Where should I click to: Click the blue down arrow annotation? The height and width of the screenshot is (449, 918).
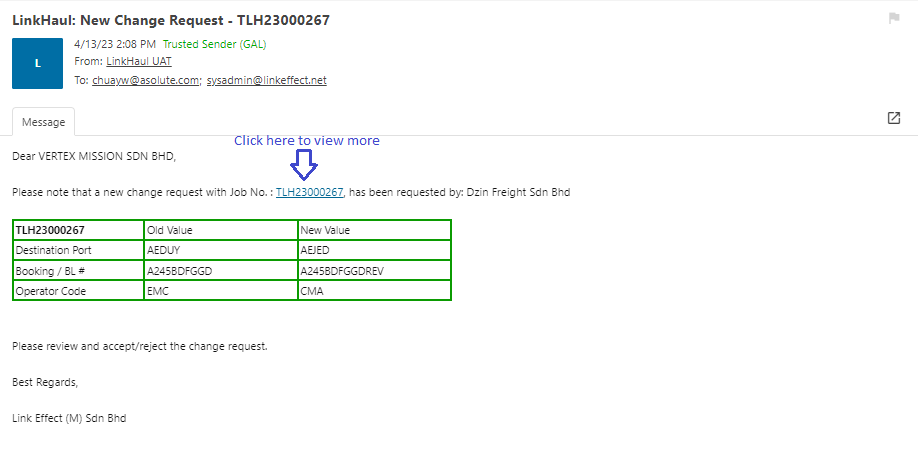tap(303, 164)
